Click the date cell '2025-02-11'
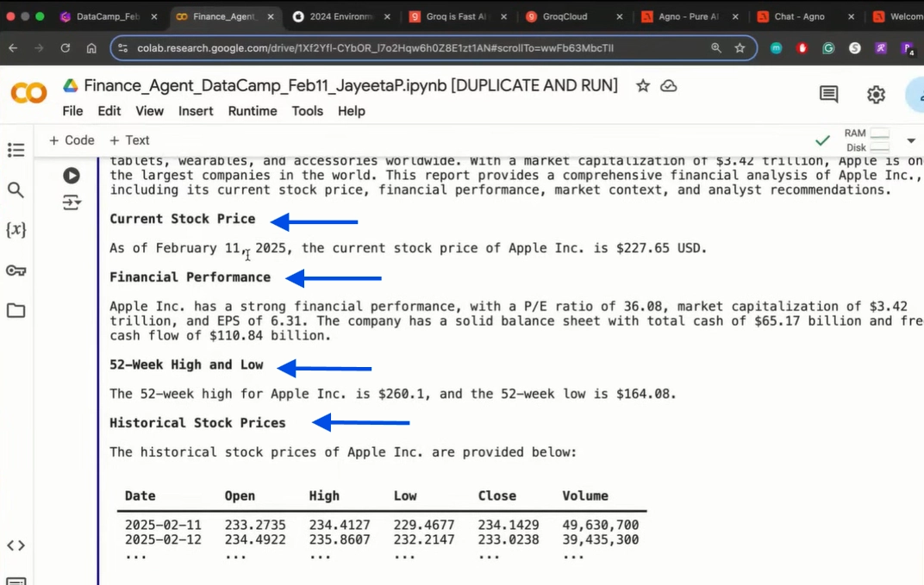Image resolution: width=924 pixels, height=585 pixels. pos(163,525)
